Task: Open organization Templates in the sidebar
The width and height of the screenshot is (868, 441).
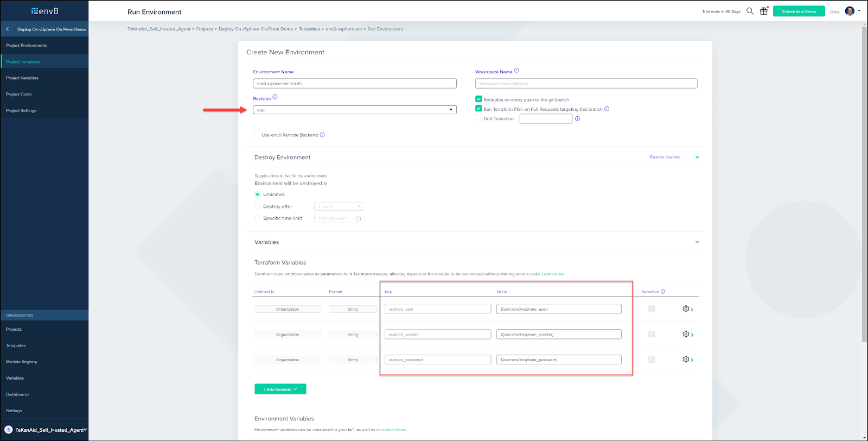Action: point(16,345)
